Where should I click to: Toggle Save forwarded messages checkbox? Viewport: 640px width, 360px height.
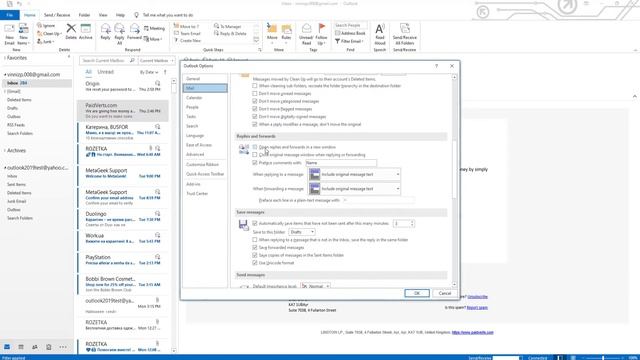coord(255,247)
